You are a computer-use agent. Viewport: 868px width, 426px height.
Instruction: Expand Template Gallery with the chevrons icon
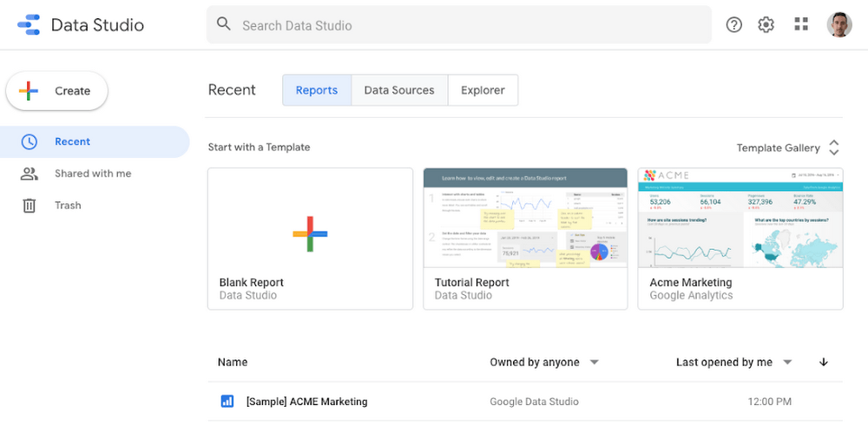point(833,147)
